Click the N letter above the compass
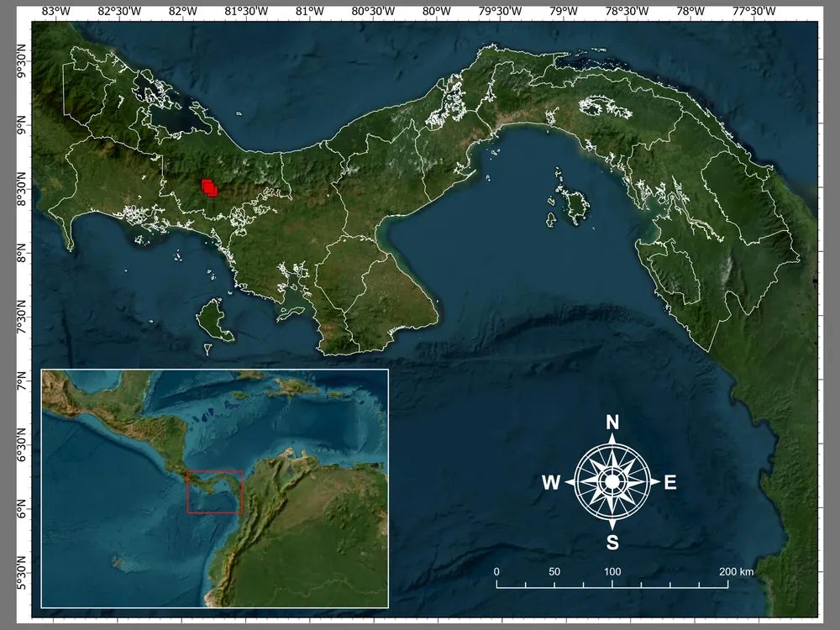Screen dimensions: 840x630 pos(612,423)
